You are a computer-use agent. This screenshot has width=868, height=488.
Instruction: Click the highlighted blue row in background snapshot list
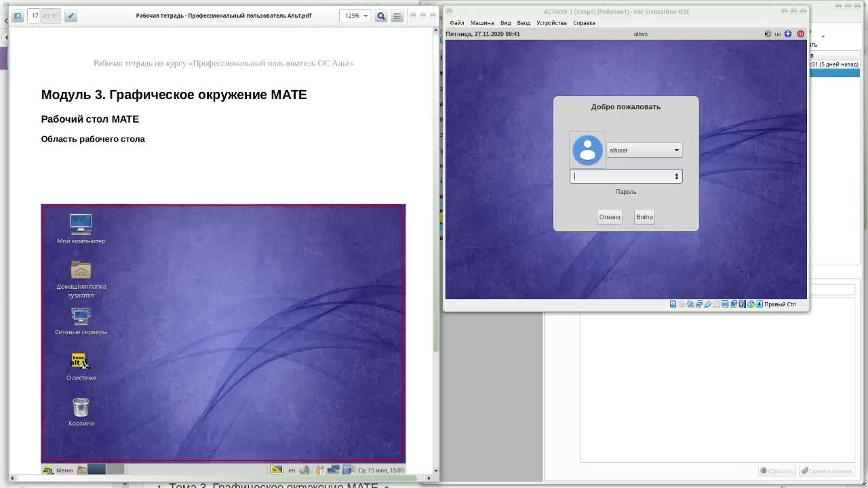[x=835, y=73]
